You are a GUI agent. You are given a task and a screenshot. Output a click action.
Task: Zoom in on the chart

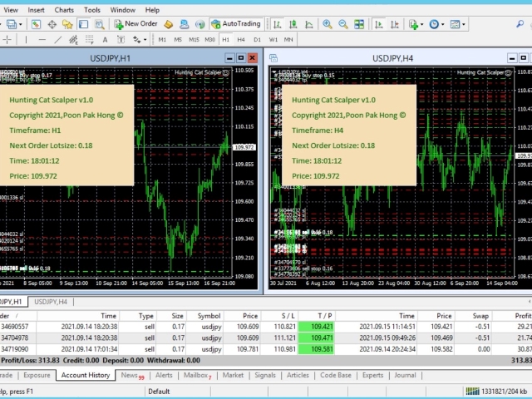(x=328, y=24)
